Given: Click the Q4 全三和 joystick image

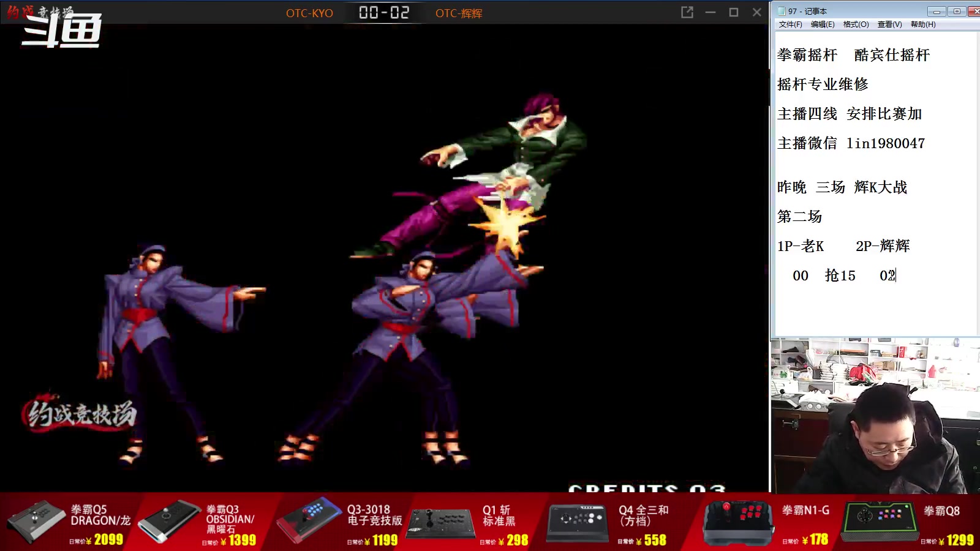Looking at the screenshot, I should pyautogui.click(x=578, y=523).
